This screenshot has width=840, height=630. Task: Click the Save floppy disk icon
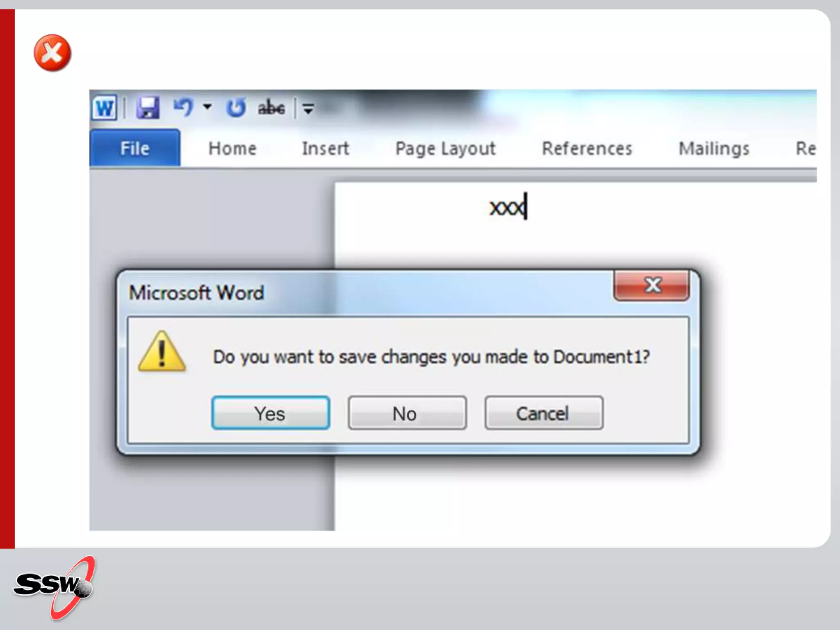pyautogui.click(x=148, y=108)
